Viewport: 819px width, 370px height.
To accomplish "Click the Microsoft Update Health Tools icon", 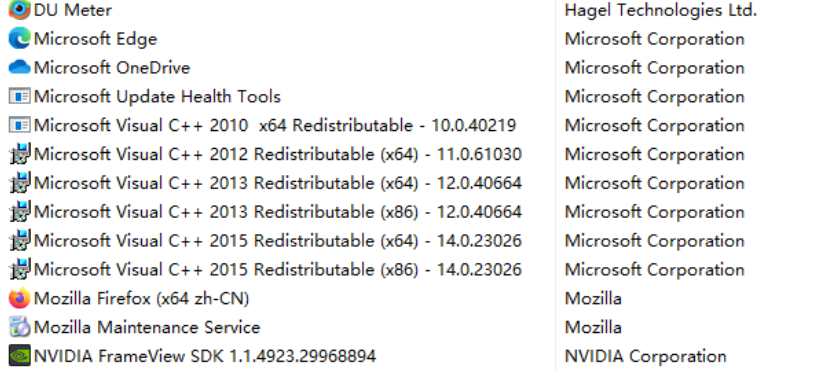I will point(19,96).
